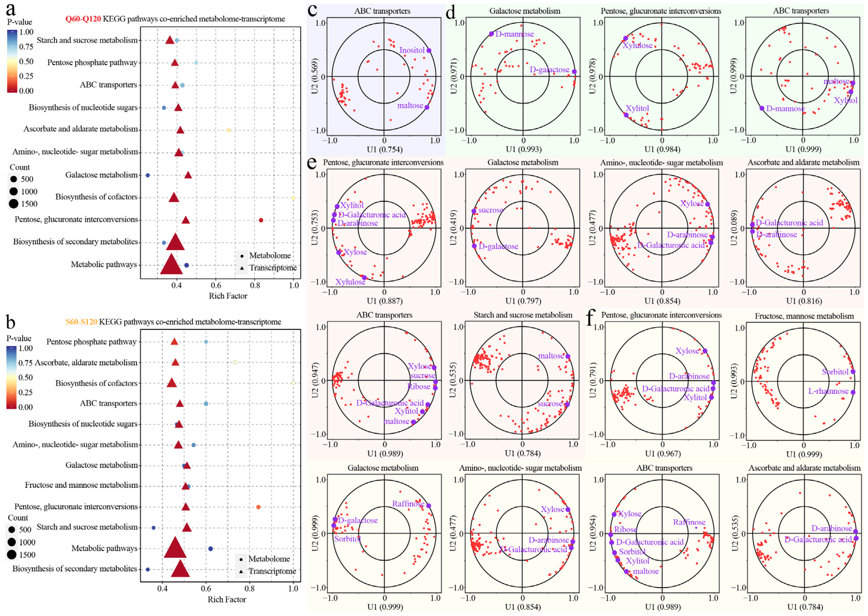Click the S60-S120 orange title text

point(81,322)
